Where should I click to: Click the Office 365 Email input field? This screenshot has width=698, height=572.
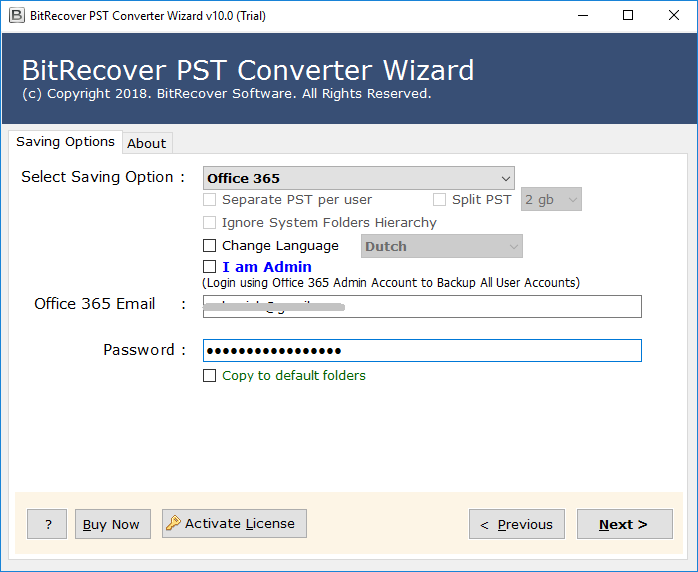422,306
